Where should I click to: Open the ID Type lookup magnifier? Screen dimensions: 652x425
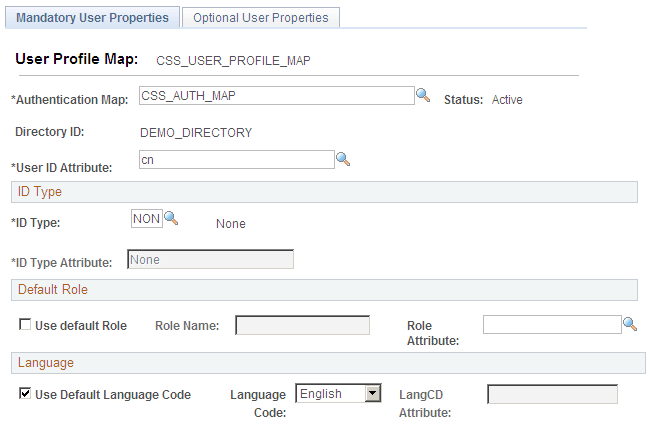(x=171, y=218)
